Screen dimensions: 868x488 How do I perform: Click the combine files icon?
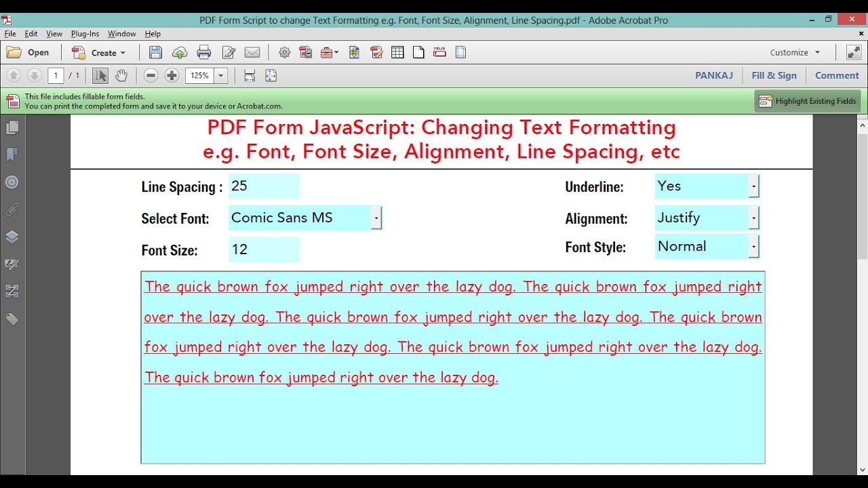pos(306,52)
